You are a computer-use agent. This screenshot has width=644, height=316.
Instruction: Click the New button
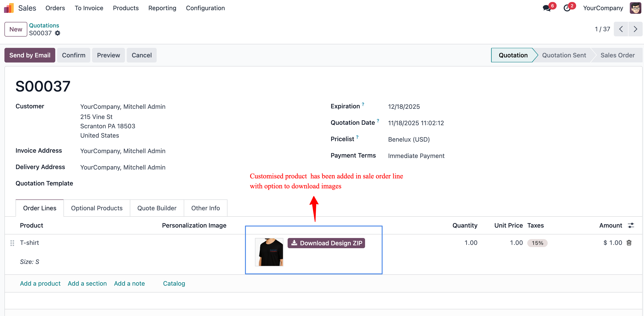pyautogui.click(x=16, y=29)
